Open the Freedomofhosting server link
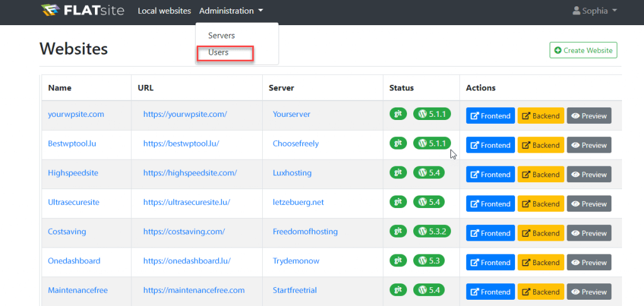This screenshot has height=306, width=644. pos(305,231)
